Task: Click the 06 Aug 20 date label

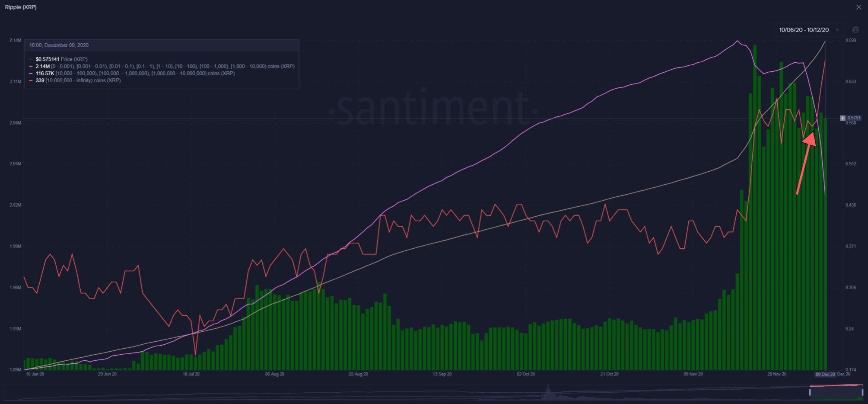Action: coord(275,374)
